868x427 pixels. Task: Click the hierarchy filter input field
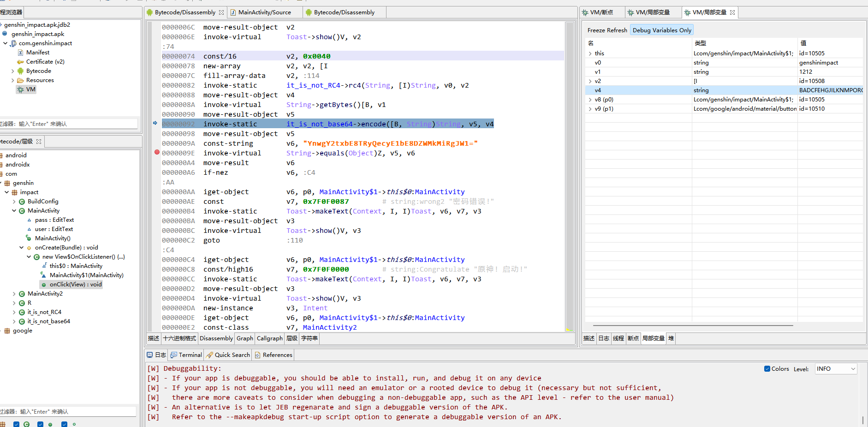(x=68, y=411)
